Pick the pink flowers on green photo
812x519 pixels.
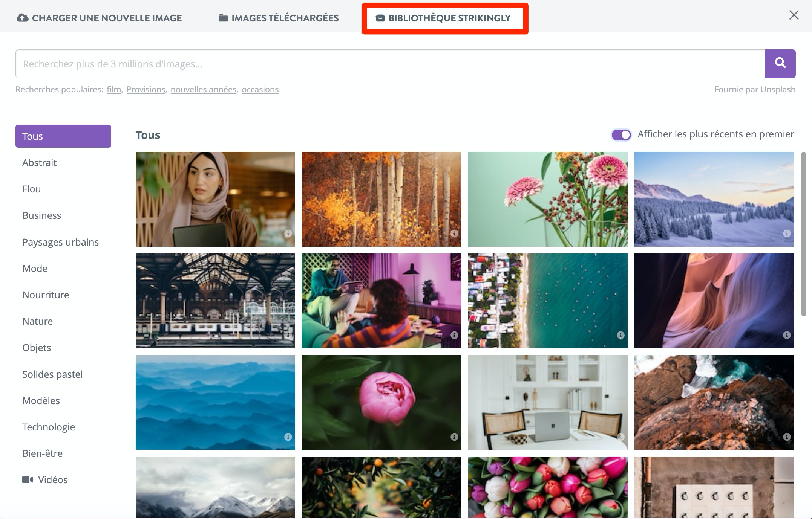point(548,199)
